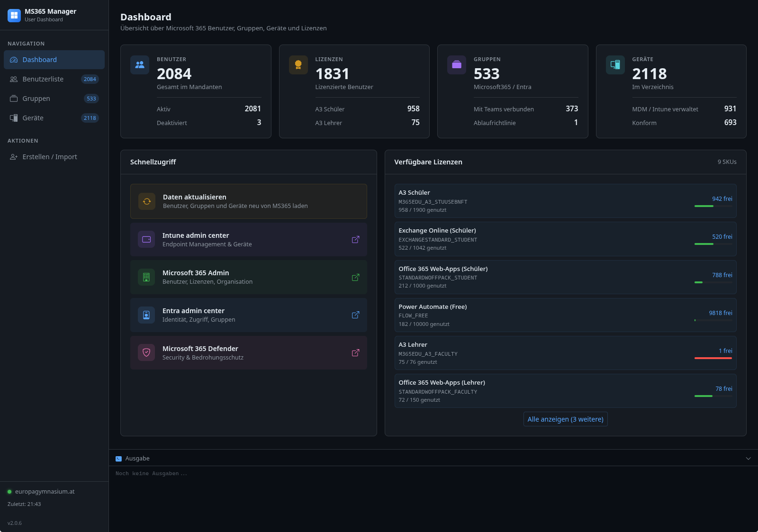This screenshot has width=758, height=532.
Task: Click the M365EDU_A3_FACULTY SKU text
Action: pyautogui.click(x=428, y=354)
